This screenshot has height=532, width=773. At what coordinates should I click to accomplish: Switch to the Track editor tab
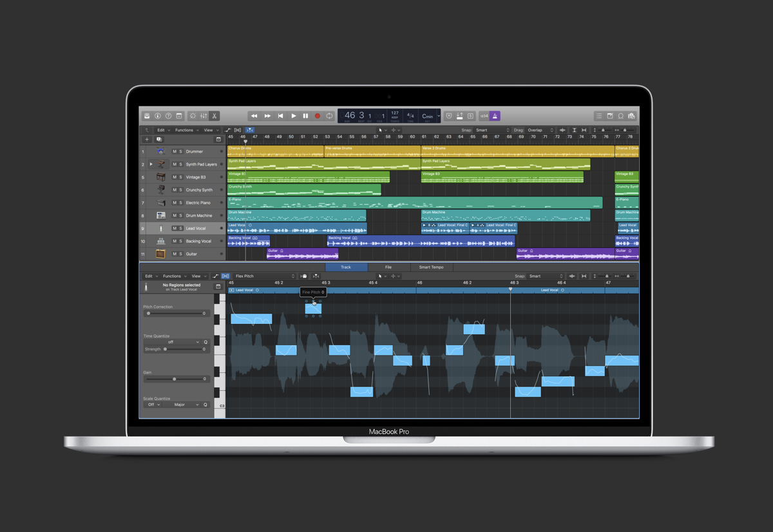pyautogui.click(x=346, y=267)
